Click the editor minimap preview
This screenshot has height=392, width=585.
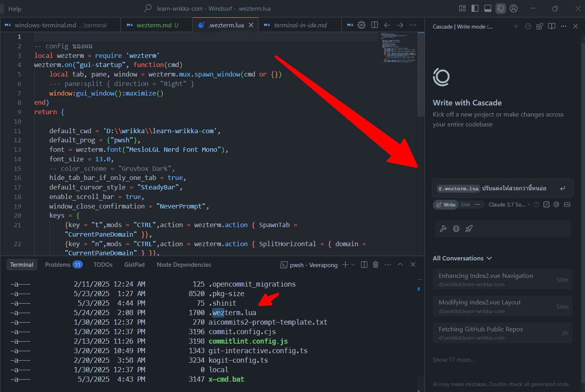tap(398, 48)
